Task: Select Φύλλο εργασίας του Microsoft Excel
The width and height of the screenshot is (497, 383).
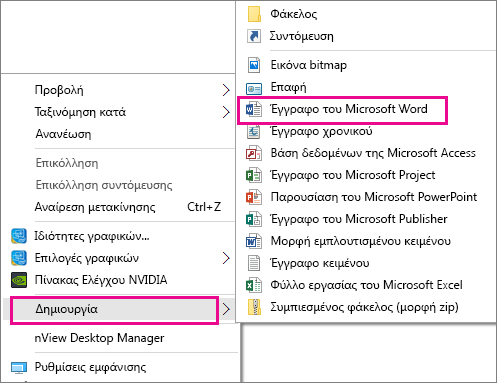Action: point(366,285)
